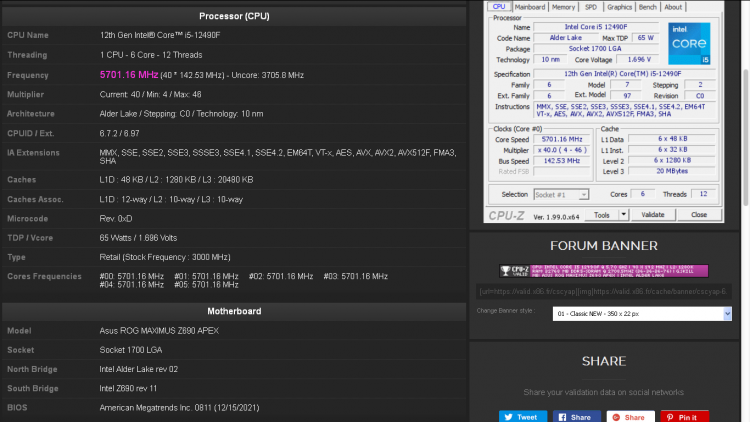Click the Tools button in CPU-Z
The image size is (750, 422).
tap(602, 215)
